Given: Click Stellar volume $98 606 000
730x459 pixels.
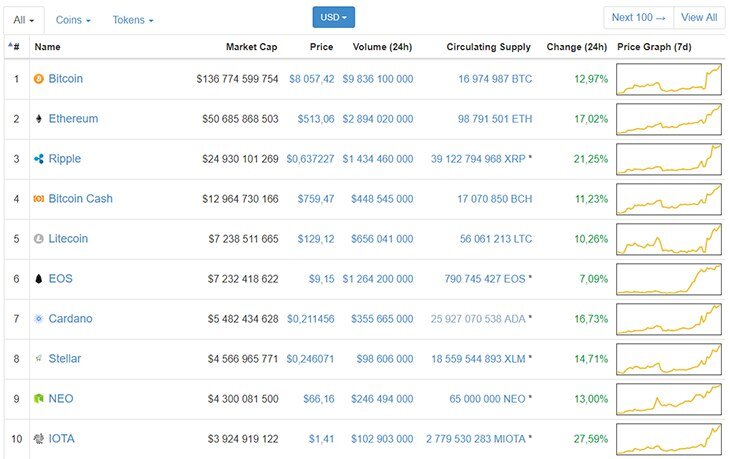Looking at the screenshot, I should [385, 359].
